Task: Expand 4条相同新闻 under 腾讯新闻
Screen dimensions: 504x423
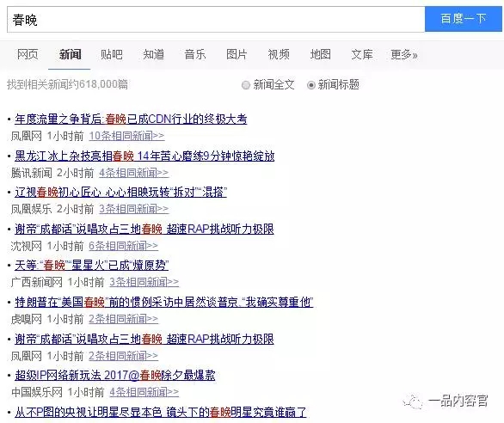Action: 133,173
